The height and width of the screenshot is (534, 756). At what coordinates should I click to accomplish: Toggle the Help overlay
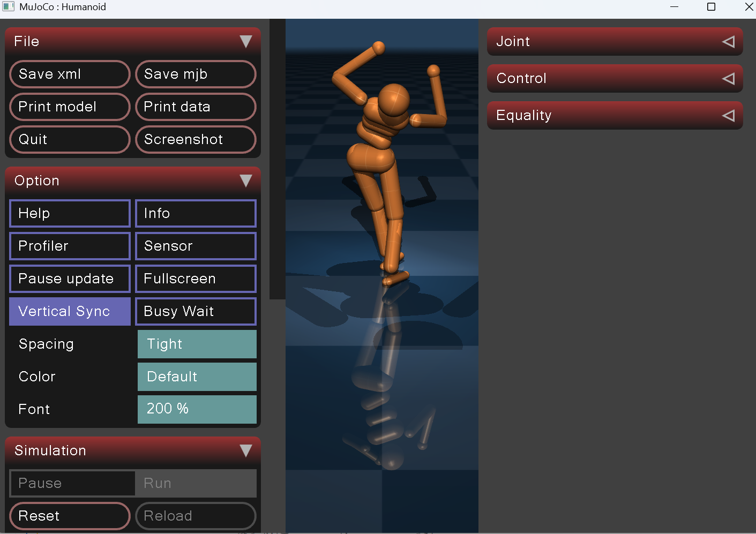pyautogui.click(x=70, y=213)
